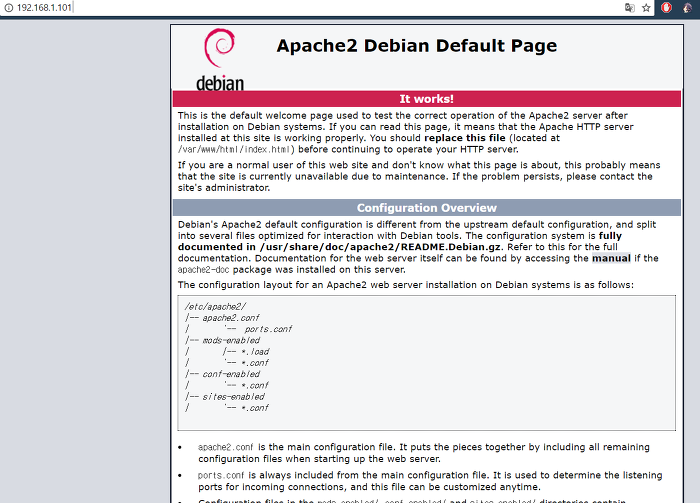Click the 'mods-enabled' line in code box
This screenshot has height=503, width=700.
(x=231, y=340)
